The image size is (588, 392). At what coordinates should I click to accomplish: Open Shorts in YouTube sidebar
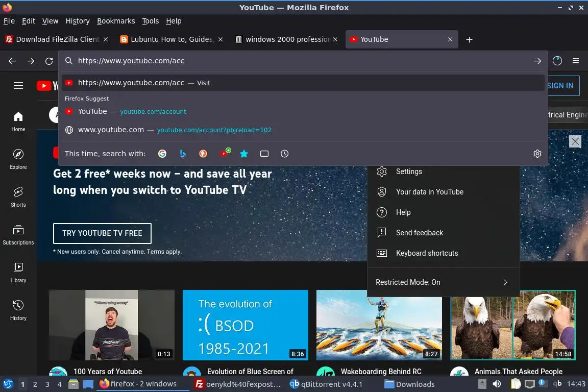click(18, 198)
